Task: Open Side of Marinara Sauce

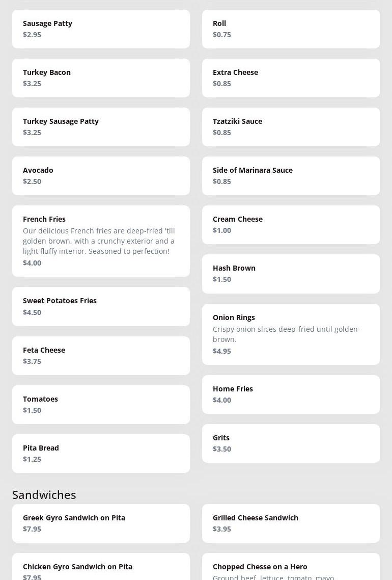Action: pos(291,176)
